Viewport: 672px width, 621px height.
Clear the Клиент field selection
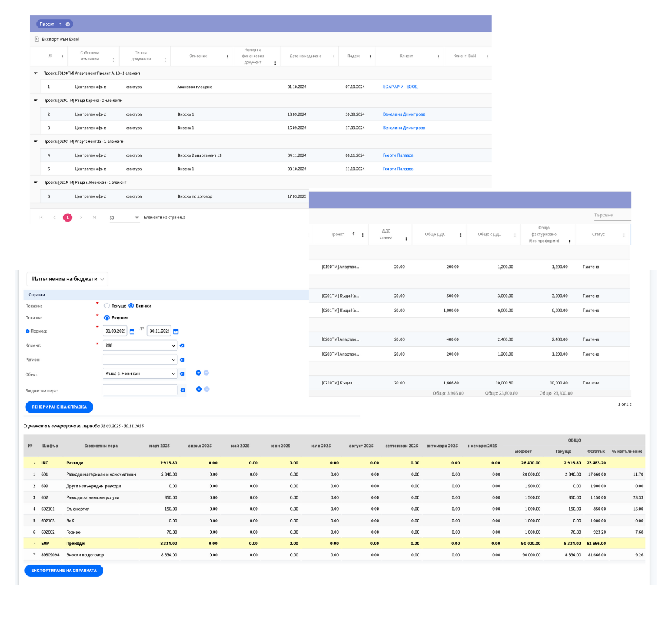182,345
